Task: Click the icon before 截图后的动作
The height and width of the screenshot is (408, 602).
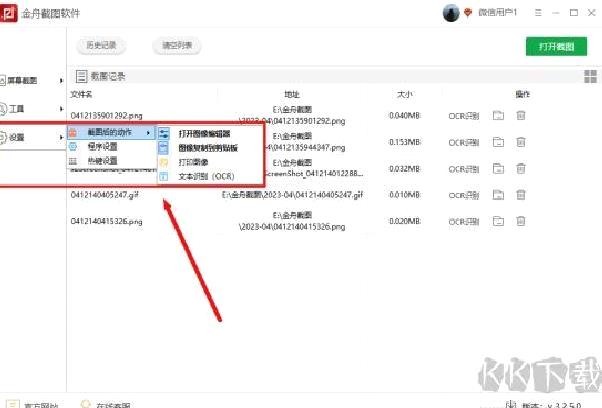Action: click(x=73, y=132)
